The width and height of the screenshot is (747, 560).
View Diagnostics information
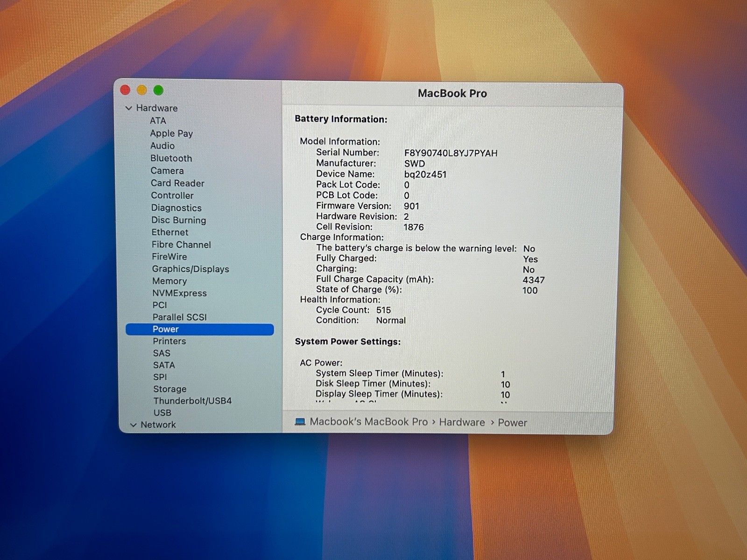click(x=176, y=208)
